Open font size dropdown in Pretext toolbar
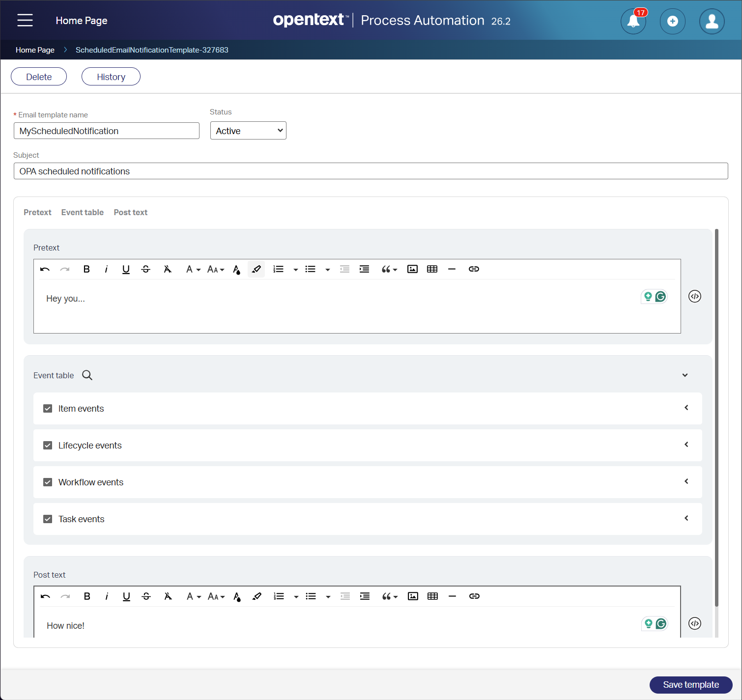 coord(216,269)
